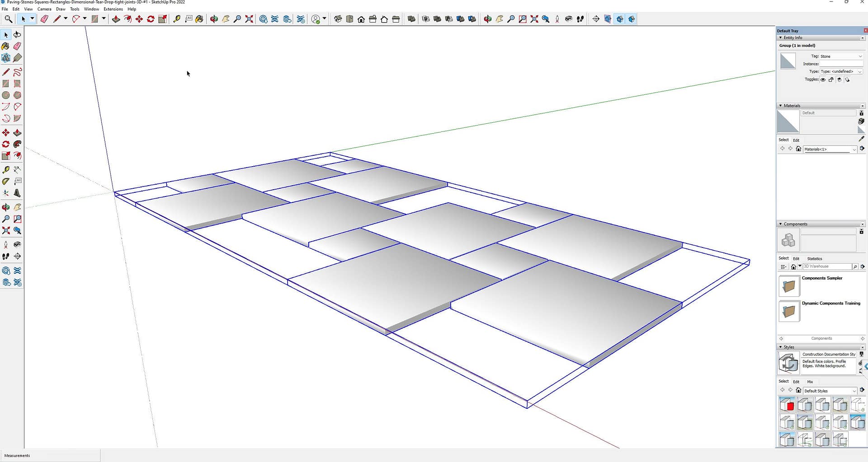Activate the Push/Pull tool in top toolbar

point(116,19)
